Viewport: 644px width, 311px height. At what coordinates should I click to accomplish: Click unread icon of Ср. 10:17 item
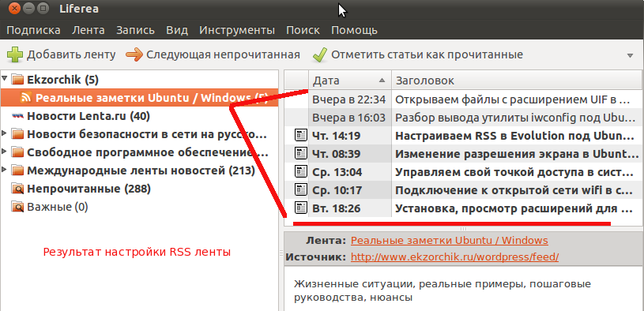301,189
